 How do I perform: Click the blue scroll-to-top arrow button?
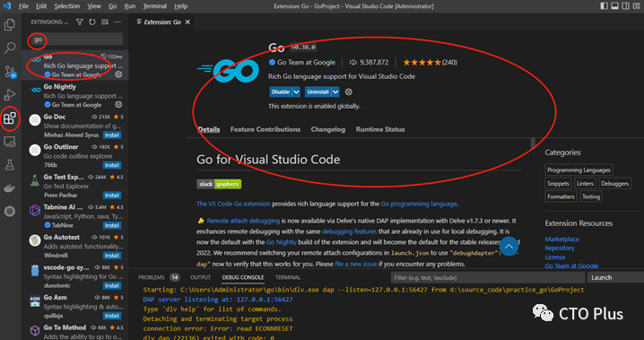coord(509,247)
